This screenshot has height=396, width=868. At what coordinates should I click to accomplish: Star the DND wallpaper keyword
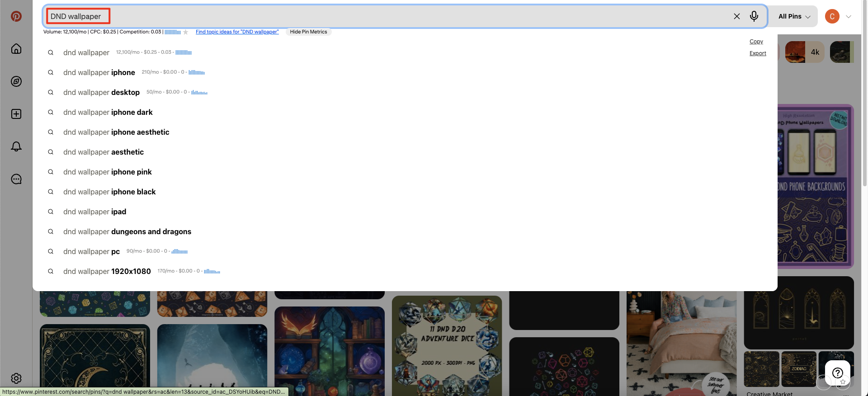185,32
